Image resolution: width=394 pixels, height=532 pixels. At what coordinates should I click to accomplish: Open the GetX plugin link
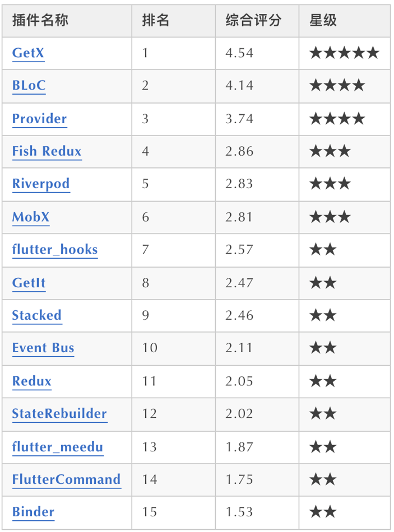tap(28, 53)
